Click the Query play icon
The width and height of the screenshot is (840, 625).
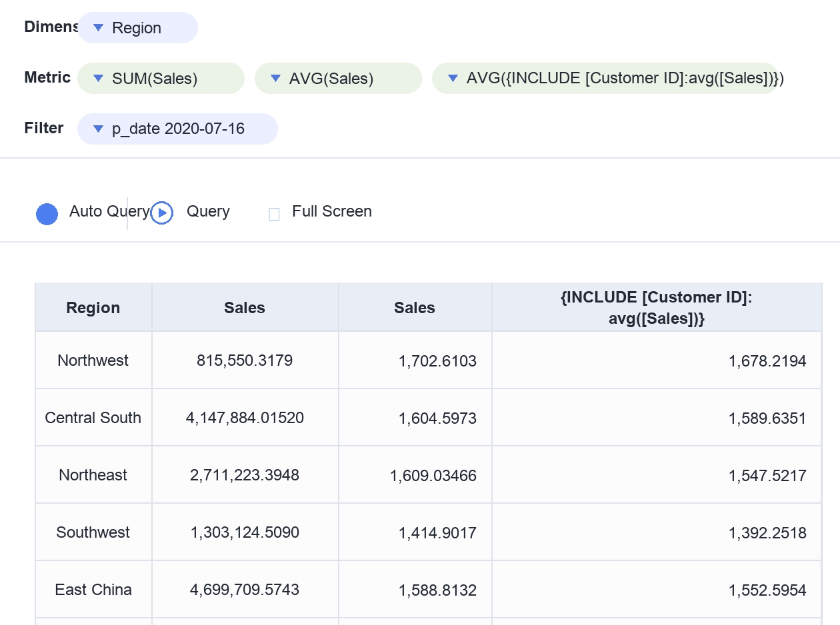click(162, 213)
